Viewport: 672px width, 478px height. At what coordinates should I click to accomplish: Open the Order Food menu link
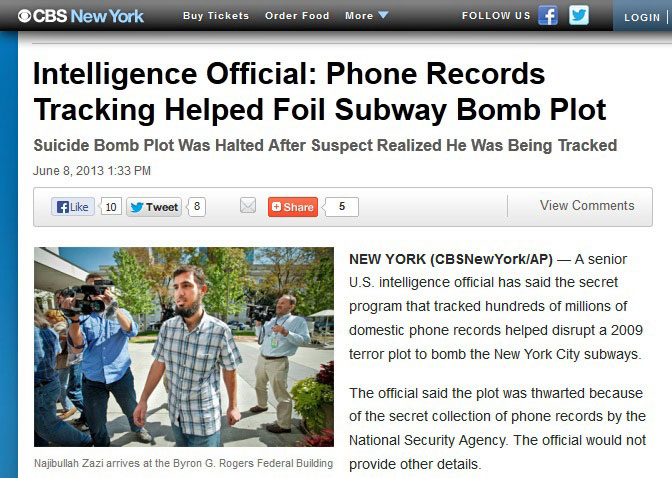[297, 16]
